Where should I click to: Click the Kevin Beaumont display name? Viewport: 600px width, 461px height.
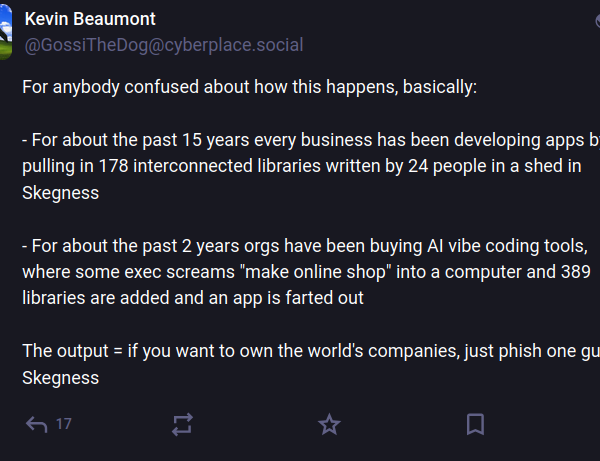tap(89, 19)
